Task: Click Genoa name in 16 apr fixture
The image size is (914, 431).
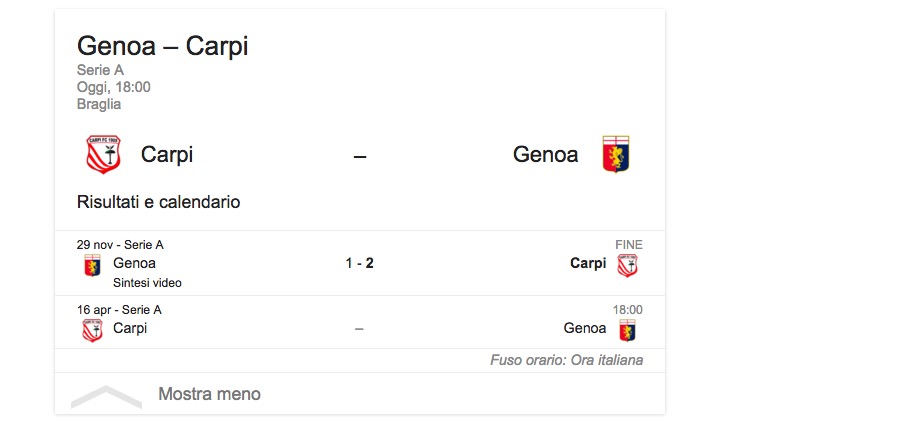Action: coord(585,328)
